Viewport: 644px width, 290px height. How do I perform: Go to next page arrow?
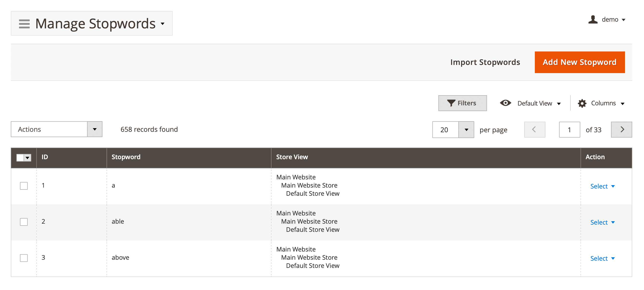tap(621, 130)
